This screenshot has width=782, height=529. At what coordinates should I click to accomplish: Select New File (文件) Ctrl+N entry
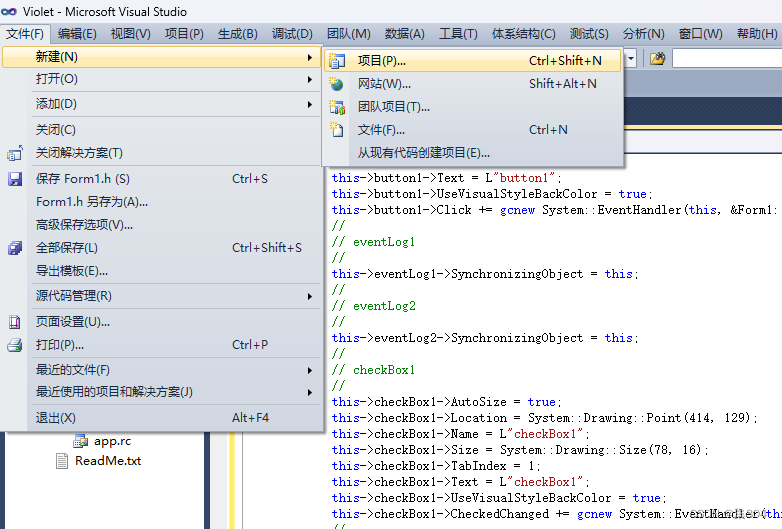click(472, 130)
